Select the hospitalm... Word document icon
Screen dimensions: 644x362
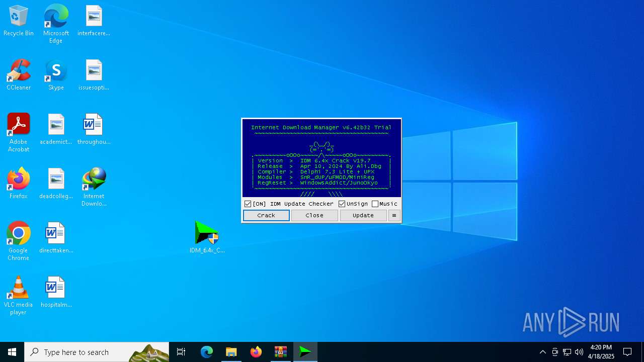pos(56,293)
